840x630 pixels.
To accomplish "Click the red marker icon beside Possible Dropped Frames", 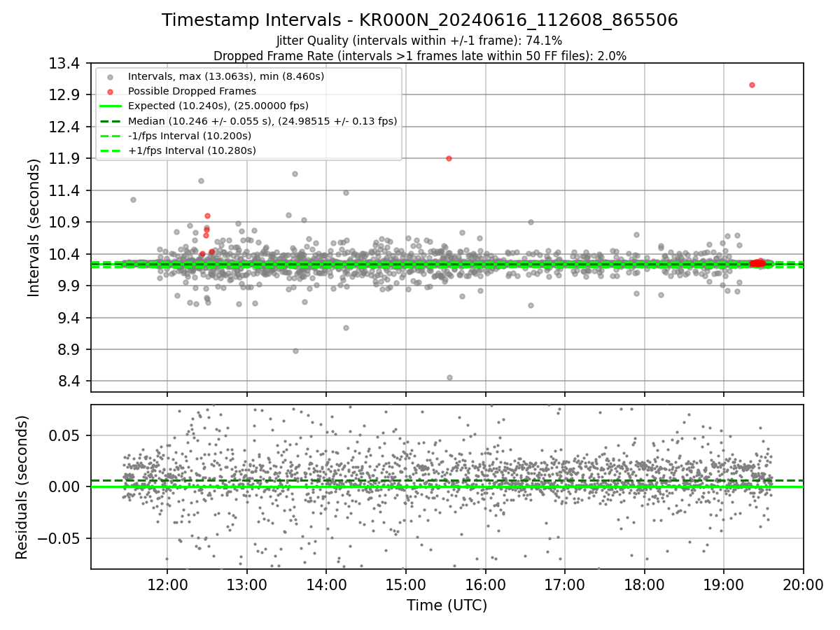I will click(x=110, y=91).
